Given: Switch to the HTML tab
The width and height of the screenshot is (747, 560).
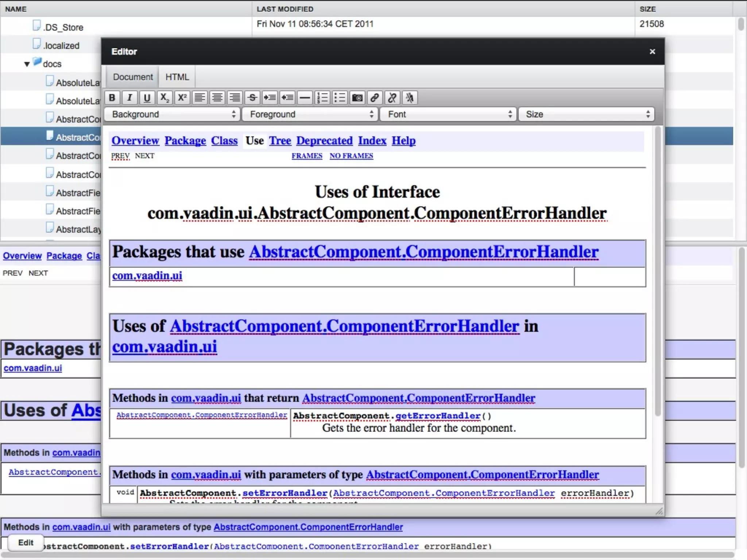Looking at the screenshot, I should (x=177, y=77).
